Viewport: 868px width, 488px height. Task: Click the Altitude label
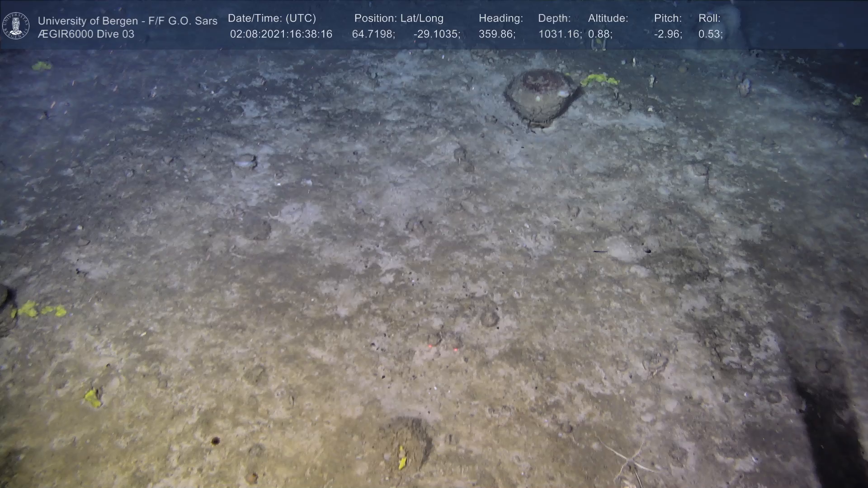coord(608,19)
